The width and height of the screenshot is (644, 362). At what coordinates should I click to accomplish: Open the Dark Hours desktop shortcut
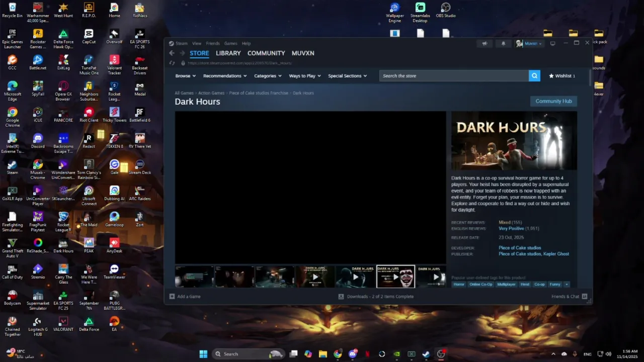[x=63, y=245]
